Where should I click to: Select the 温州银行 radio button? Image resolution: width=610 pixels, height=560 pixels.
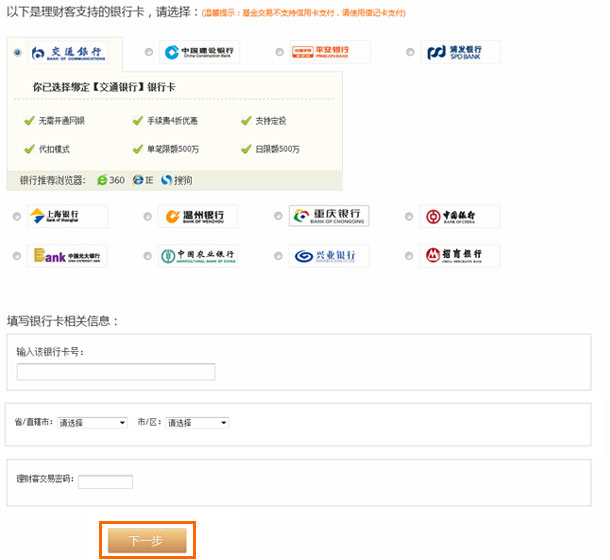click(x=147, y=216)
